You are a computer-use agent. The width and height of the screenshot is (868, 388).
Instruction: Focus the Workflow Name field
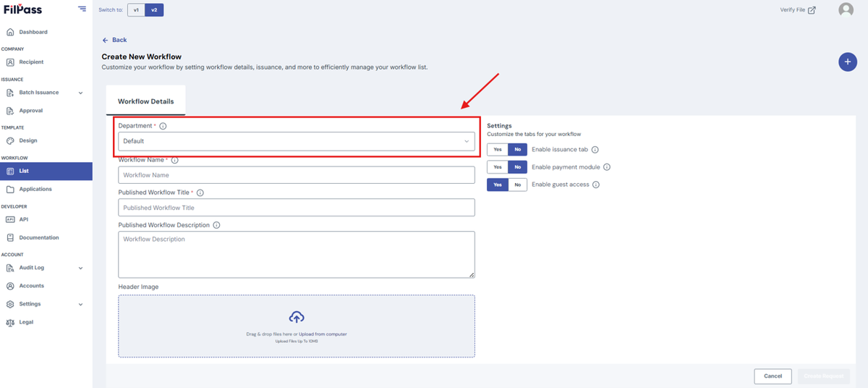(x=297, y=174)
